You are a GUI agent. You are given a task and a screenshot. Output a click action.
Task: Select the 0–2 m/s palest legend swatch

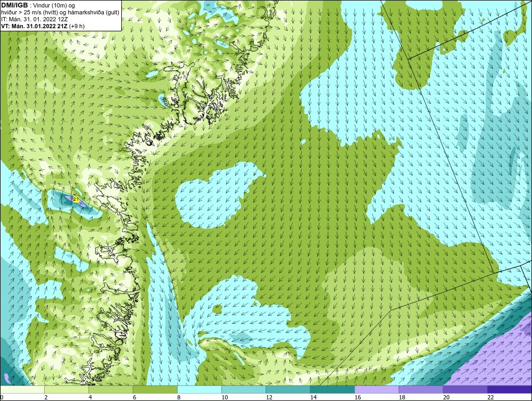click(22, 389)
